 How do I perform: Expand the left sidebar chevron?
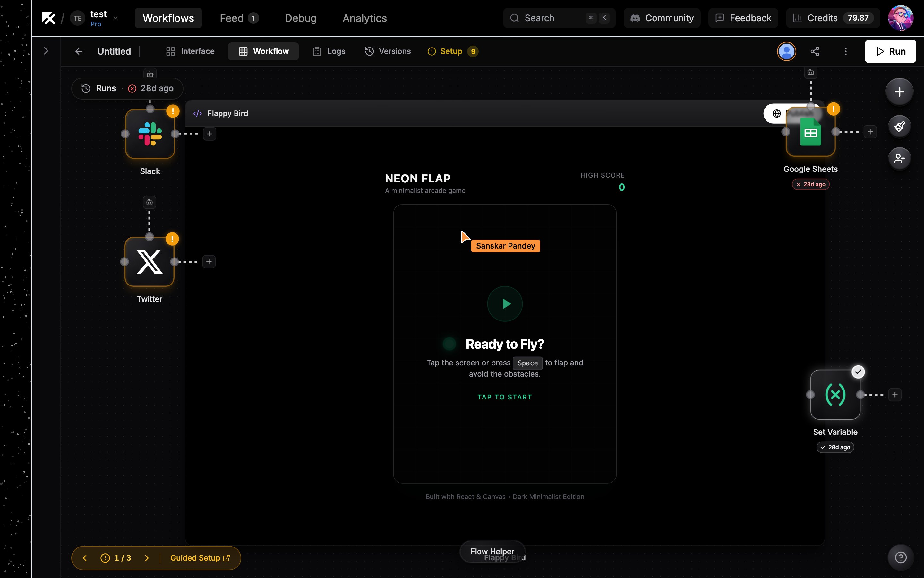46,51
